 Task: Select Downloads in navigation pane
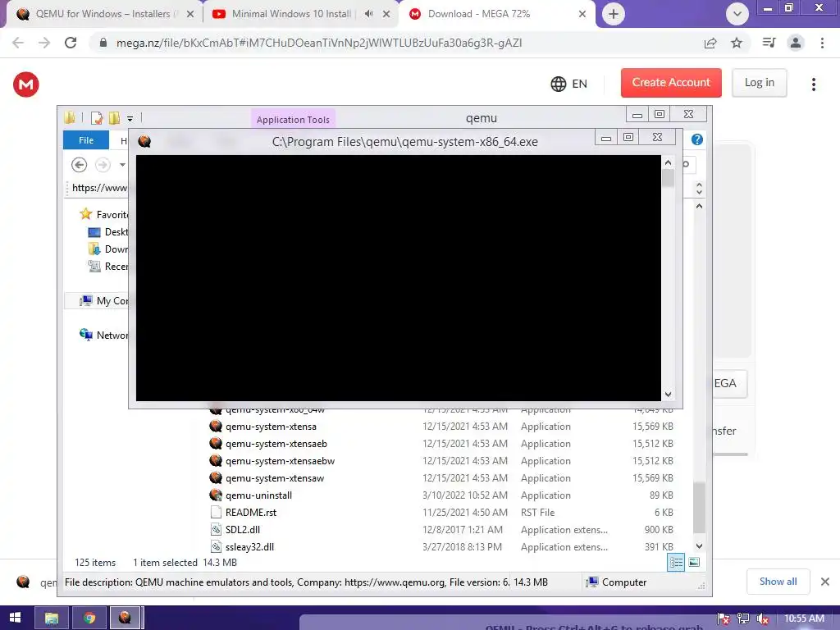[x=108, y=249]
